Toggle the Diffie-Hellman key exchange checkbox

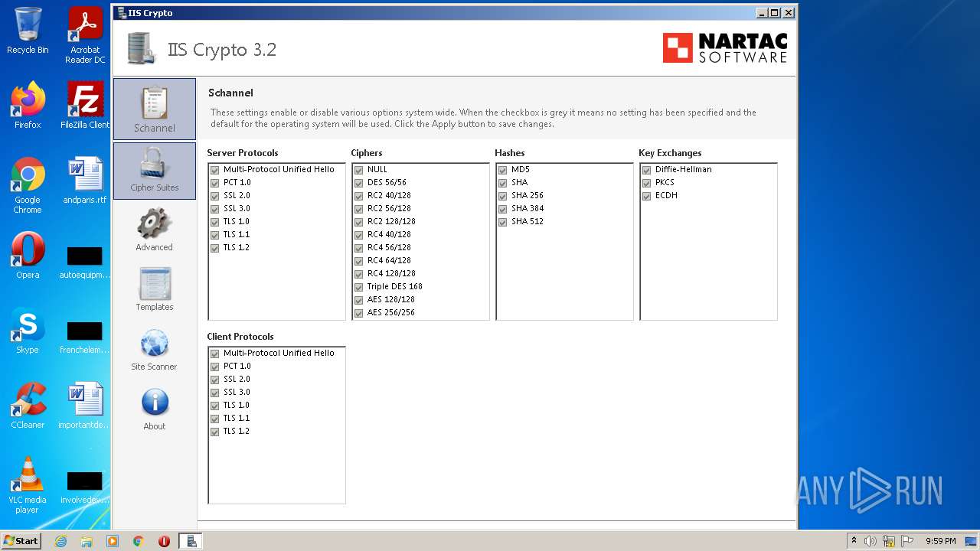click(646, 170)
